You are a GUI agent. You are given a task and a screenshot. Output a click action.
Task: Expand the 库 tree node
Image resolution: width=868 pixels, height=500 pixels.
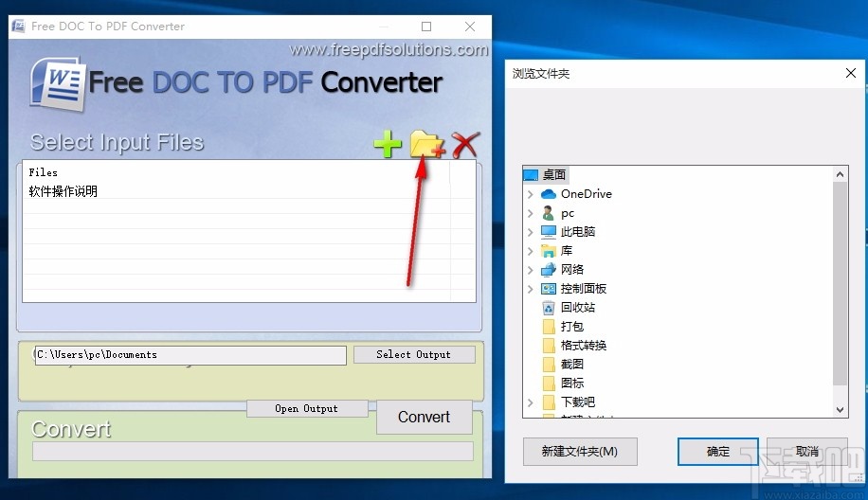click(x=530, y=251)
